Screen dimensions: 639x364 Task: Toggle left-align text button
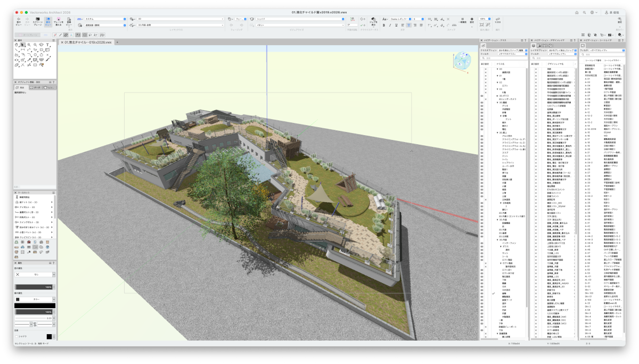pyautogui.click(x=403, y=25)
